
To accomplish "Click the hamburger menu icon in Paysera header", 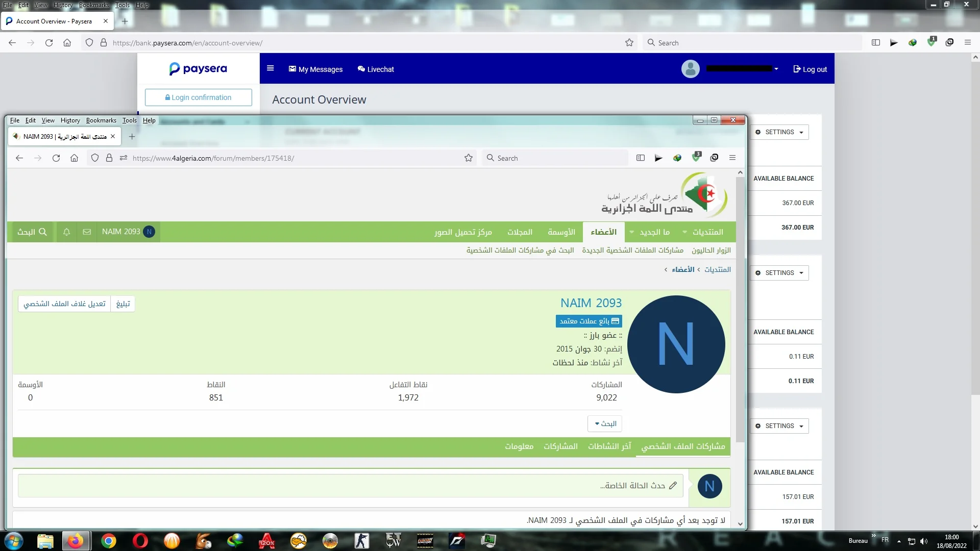I will [271, 68].
